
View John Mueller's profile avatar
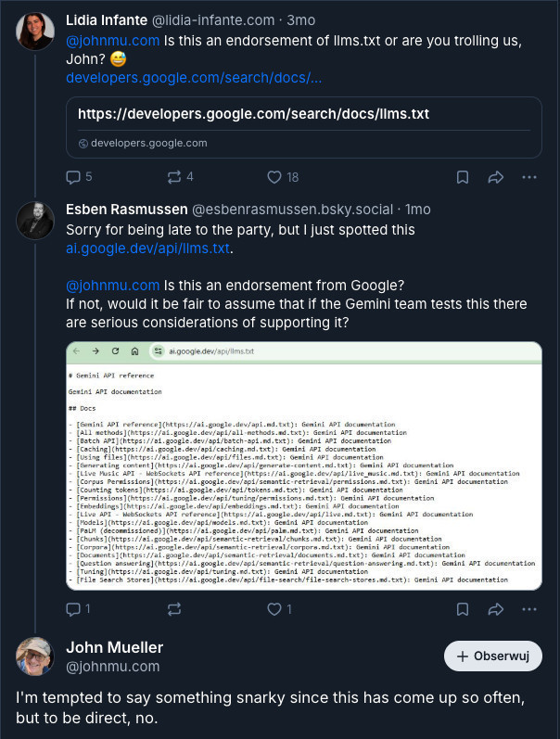(35, 656)
